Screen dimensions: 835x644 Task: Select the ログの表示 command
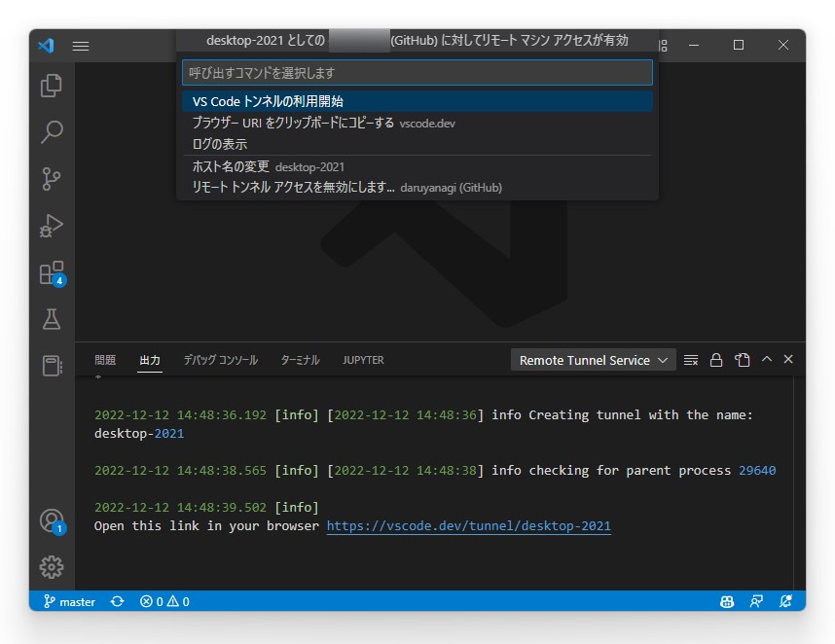[417, 144]
